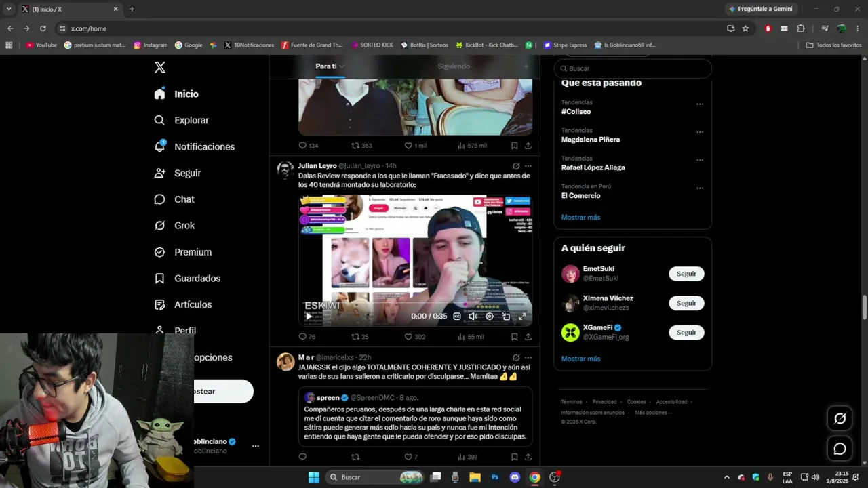Click the Seguir people icon
Image resolution: width=868 pixels, height=488 pixels.
coord(159,173)
